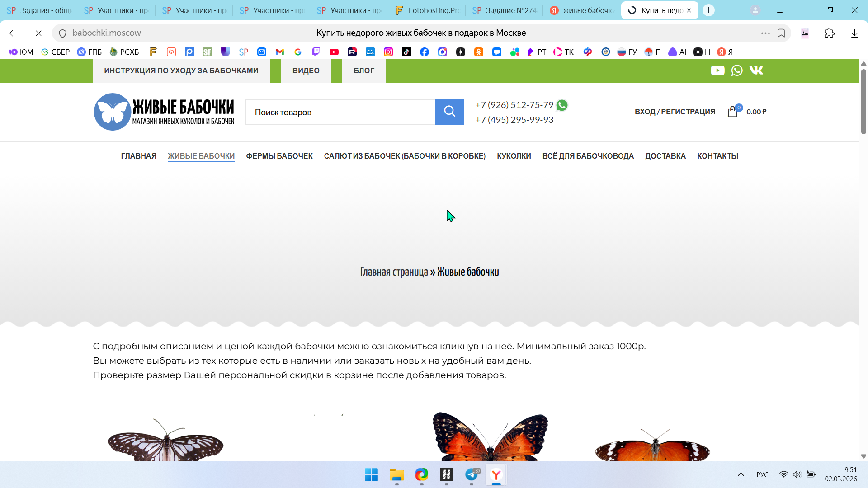The width and height of the screenshot is (868, 488).
Task: Open the VK icon in green header
Action: (x=756, y=70)
